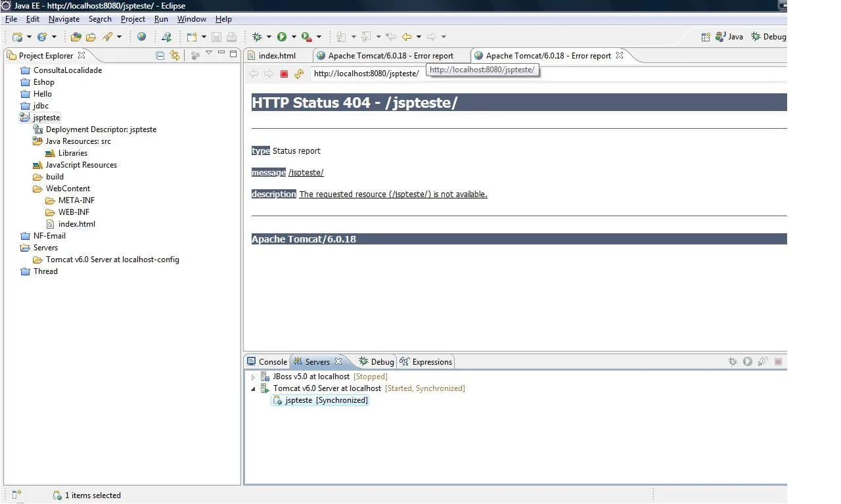Click the Run External Tools icon
Image resolution: width=841 pixels, height=504 pixels.
[307, 37]
